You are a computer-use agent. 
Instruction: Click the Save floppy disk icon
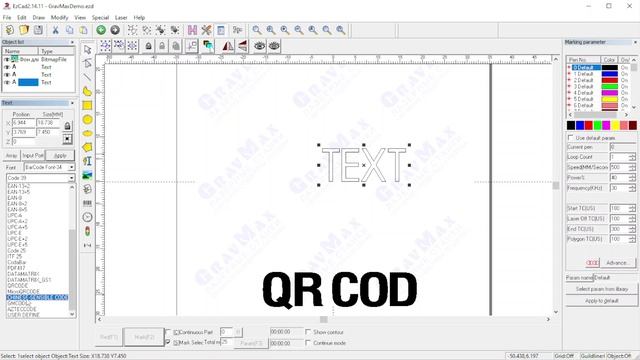coord(38,30)
